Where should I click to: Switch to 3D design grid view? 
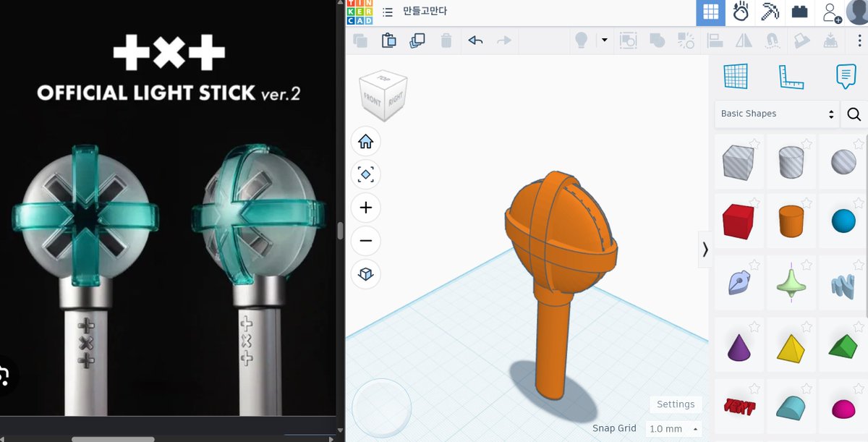(x=710, y=12)
